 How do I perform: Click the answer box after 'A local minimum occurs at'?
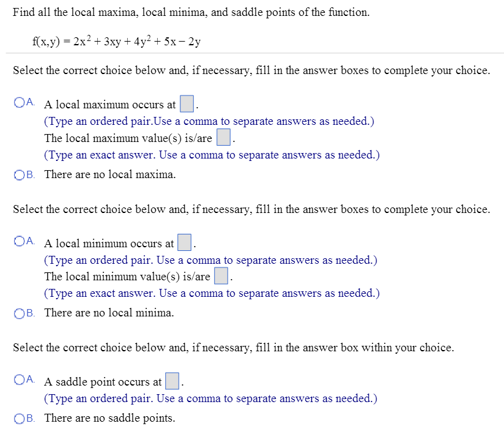pos(185,243)
